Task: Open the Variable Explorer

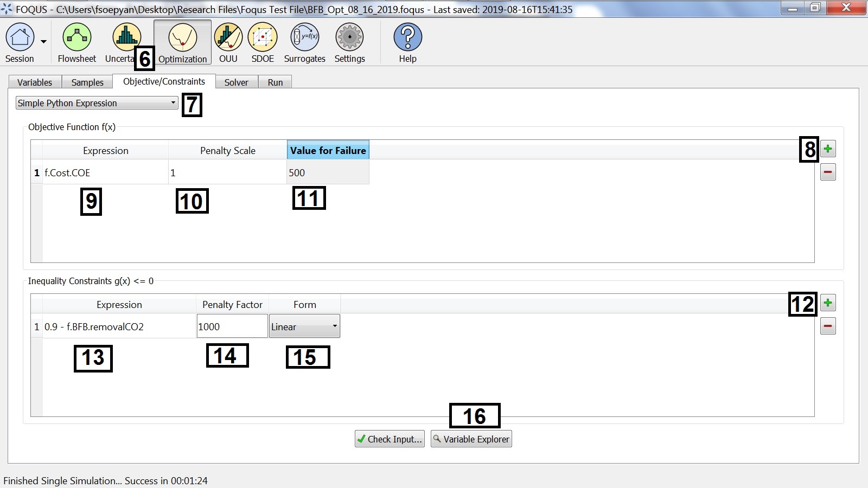Action: click(471, 439)
